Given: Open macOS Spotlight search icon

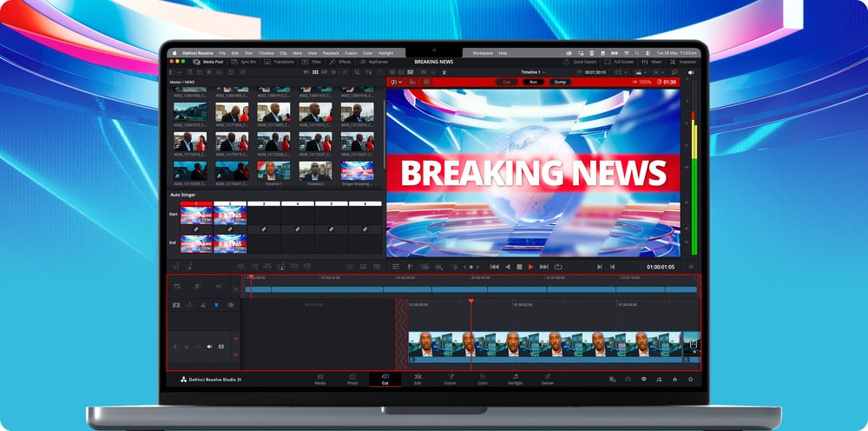Looking at the screenshot, I should (638, 53).
